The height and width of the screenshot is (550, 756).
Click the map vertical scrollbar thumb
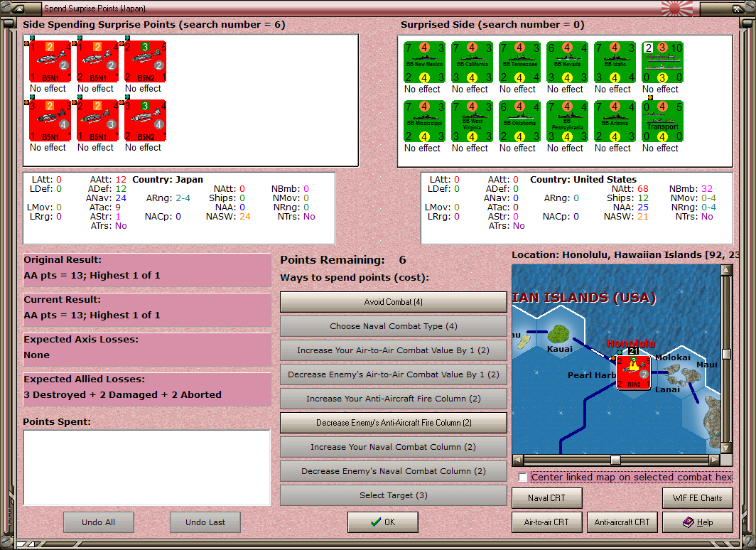tap(726, 355)
